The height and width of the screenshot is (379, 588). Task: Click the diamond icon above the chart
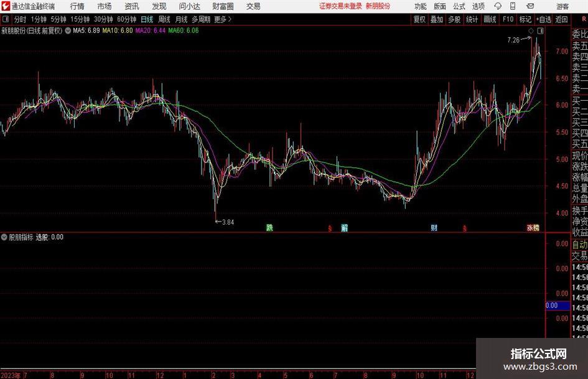[x=531, y=30]
